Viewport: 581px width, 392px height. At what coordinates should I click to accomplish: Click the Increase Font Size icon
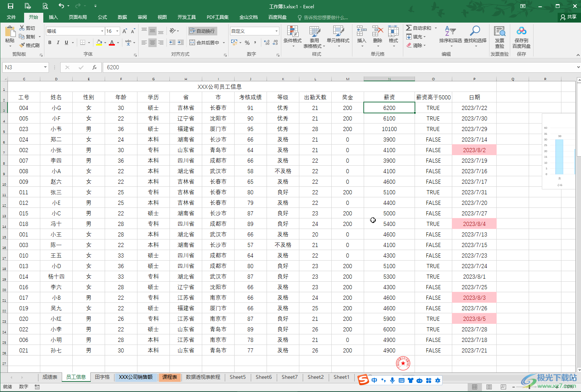[125, 31]
